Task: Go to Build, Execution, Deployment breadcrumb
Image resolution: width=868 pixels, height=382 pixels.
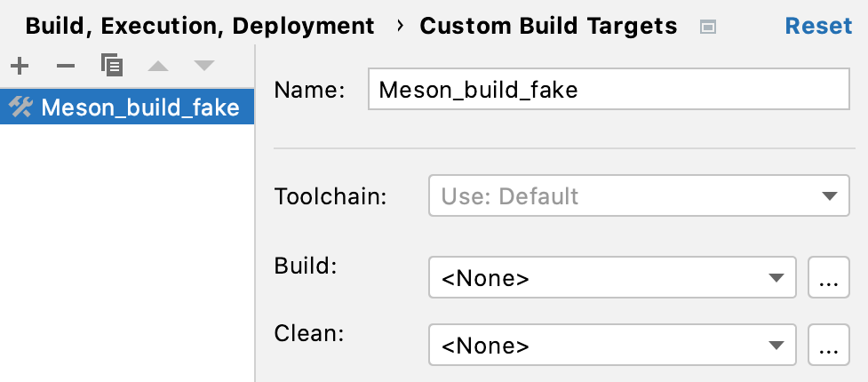Action: point(200,26)
